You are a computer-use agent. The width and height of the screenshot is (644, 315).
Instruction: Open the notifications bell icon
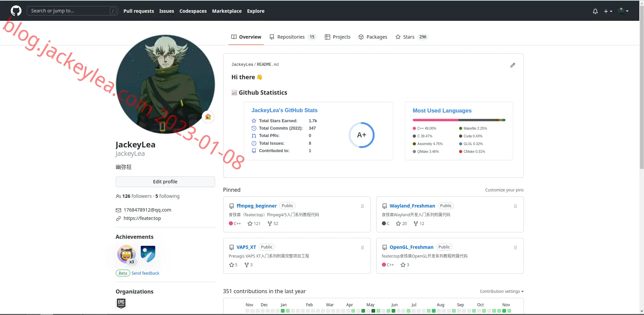[x=595, y=11]
